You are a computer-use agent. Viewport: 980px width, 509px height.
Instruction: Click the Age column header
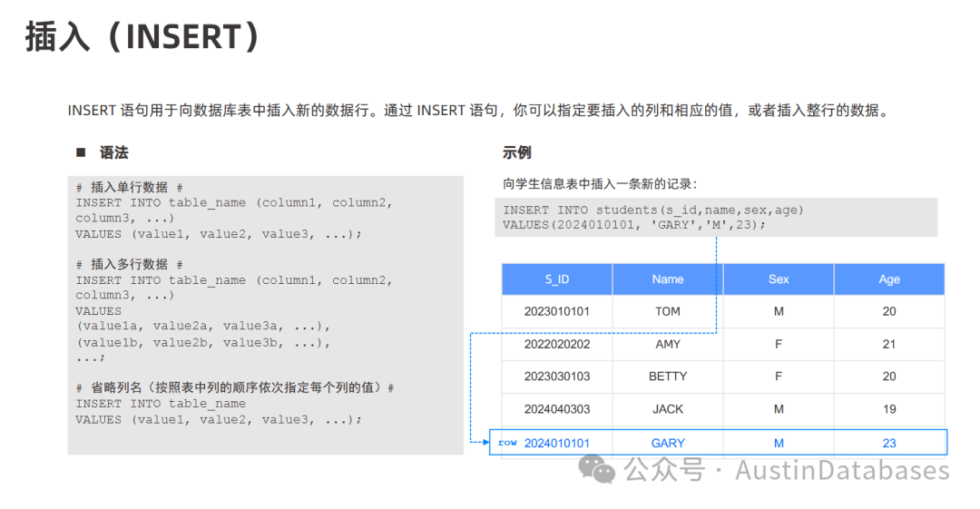click(x=888, y=279)
